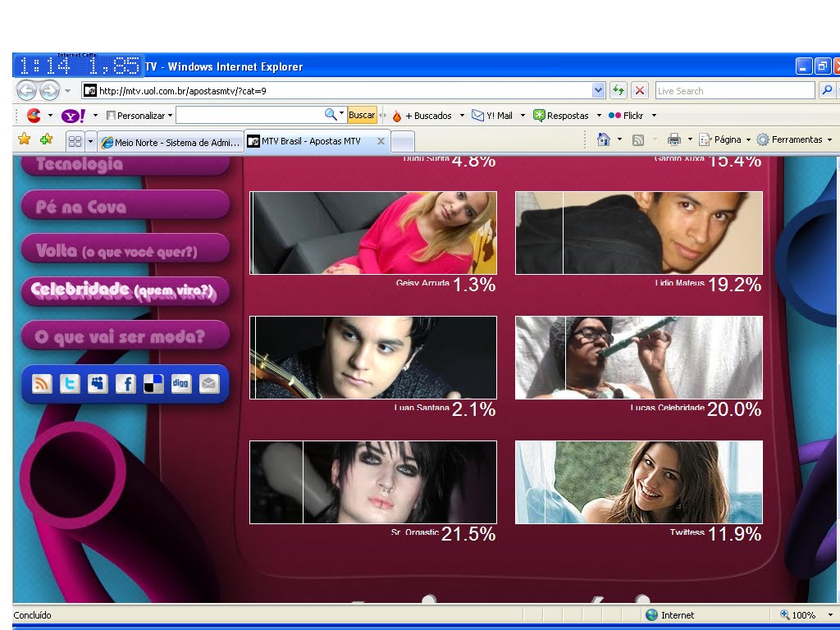Select the MTV Brasil - Apostas MTV tab
The width and height of the screenshot is (840, 630).
coord(317,141)
